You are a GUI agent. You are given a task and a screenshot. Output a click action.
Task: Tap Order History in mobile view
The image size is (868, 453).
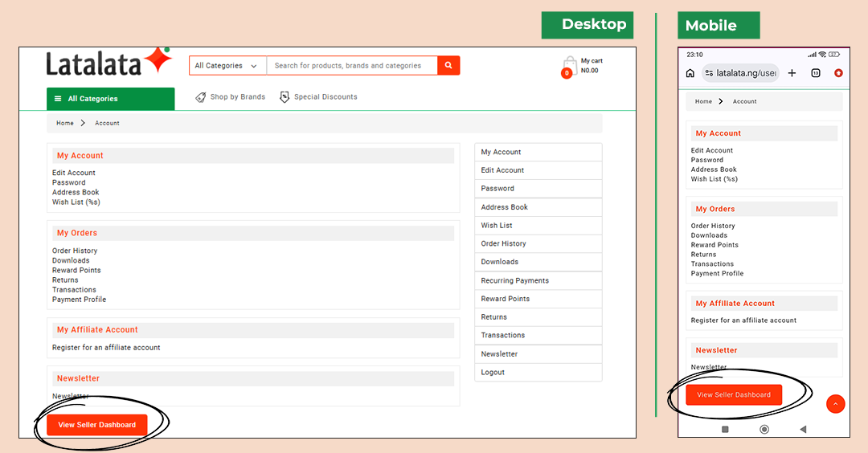(713, 226)
